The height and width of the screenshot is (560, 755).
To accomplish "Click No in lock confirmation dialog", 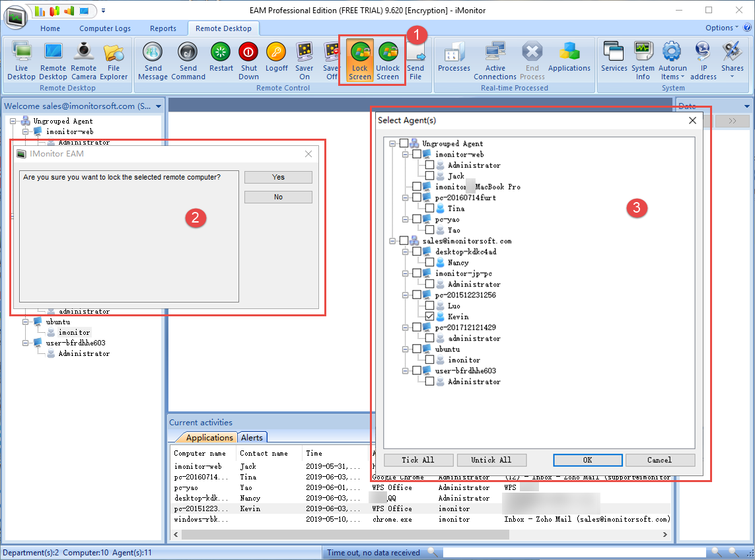I will pyautogui.click(x=278, y=197).
